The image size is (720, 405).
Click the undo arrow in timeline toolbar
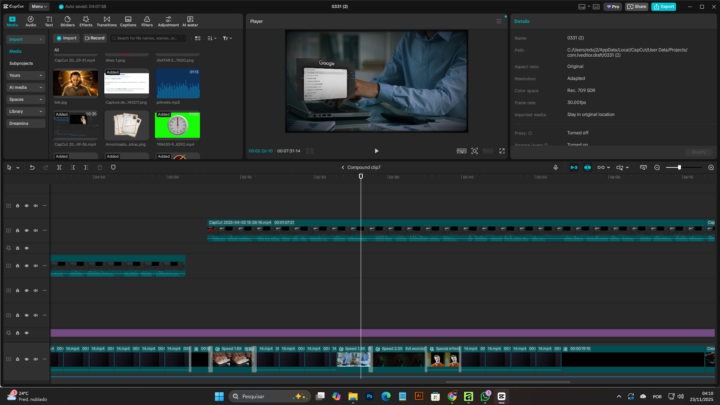click(x=32, y=167)
